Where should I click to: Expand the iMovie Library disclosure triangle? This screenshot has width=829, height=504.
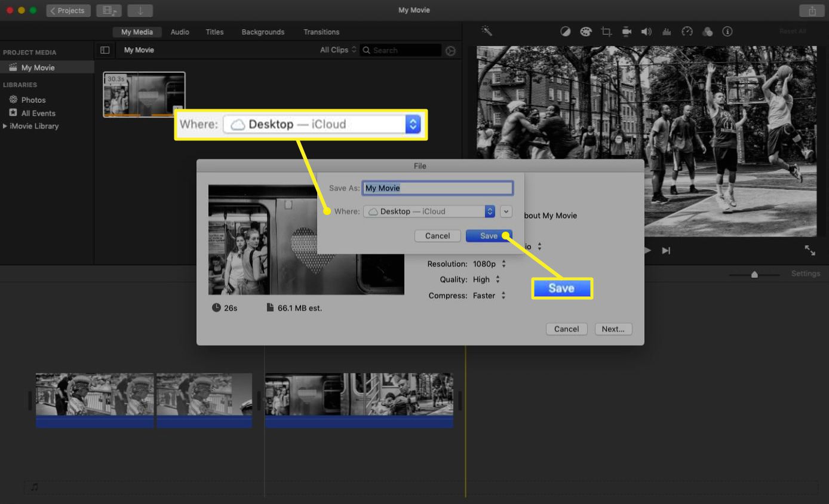(x=5, y=126)
